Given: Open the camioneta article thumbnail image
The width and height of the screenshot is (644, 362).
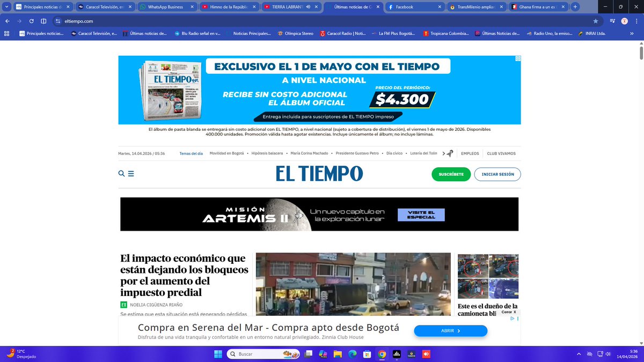Looking at the screenshot, I should (x=488, y=276).
